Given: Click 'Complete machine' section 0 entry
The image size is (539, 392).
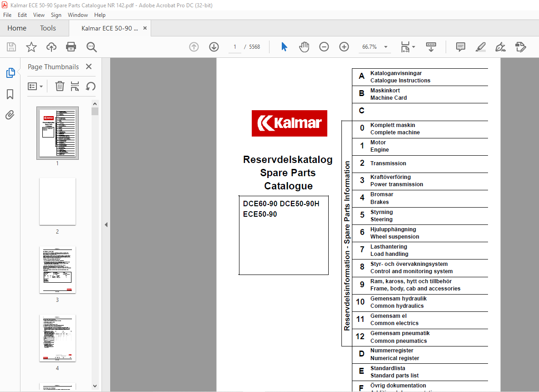Looking at the screenshot, I should [x=395, y=132].
